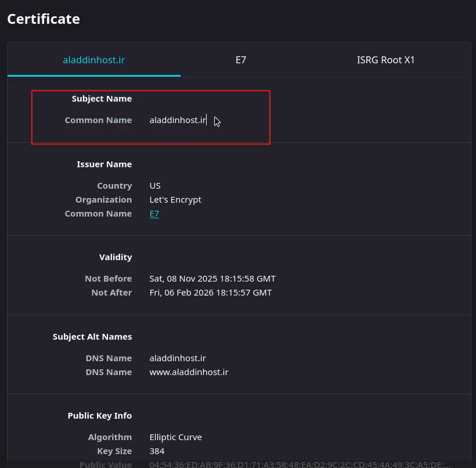Open the ISRG Root X1 tab
The image size is (476, 468).
point(385,60)
